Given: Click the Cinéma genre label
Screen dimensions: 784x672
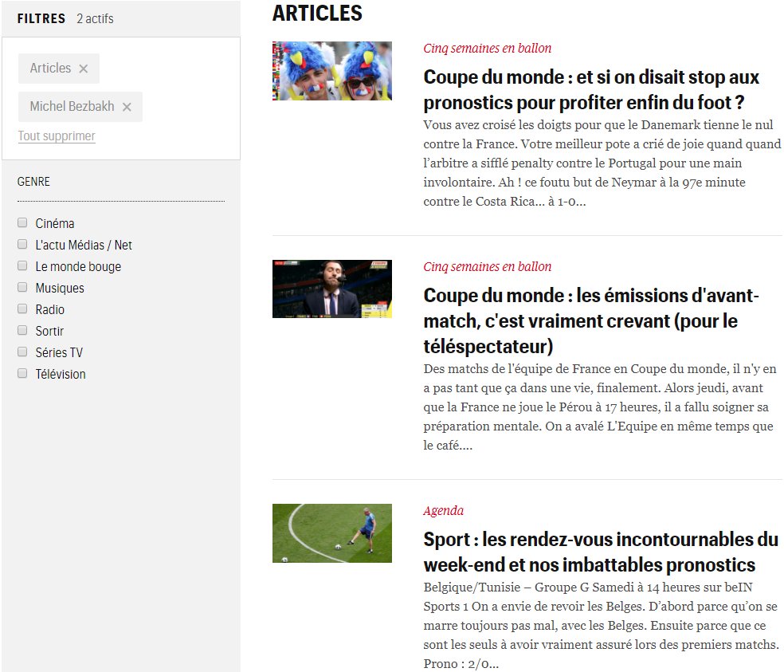Looking at the screenshot, I should [55, 223].
